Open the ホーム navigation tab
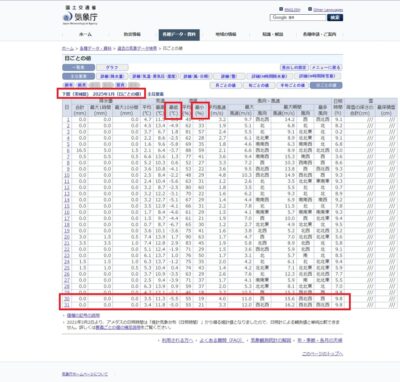This screenshot has height=382, width=400. (85, 34)
